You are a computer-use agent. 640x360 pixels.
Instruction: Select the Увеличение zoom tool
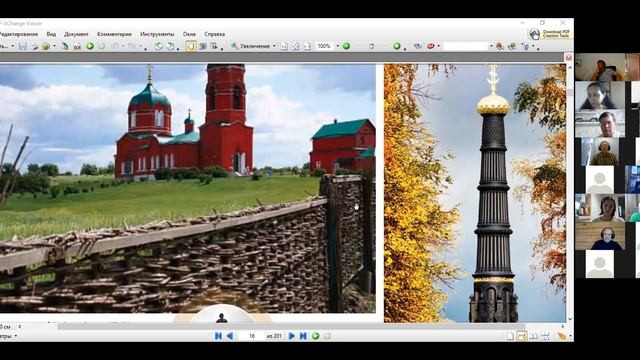point(250,46)
